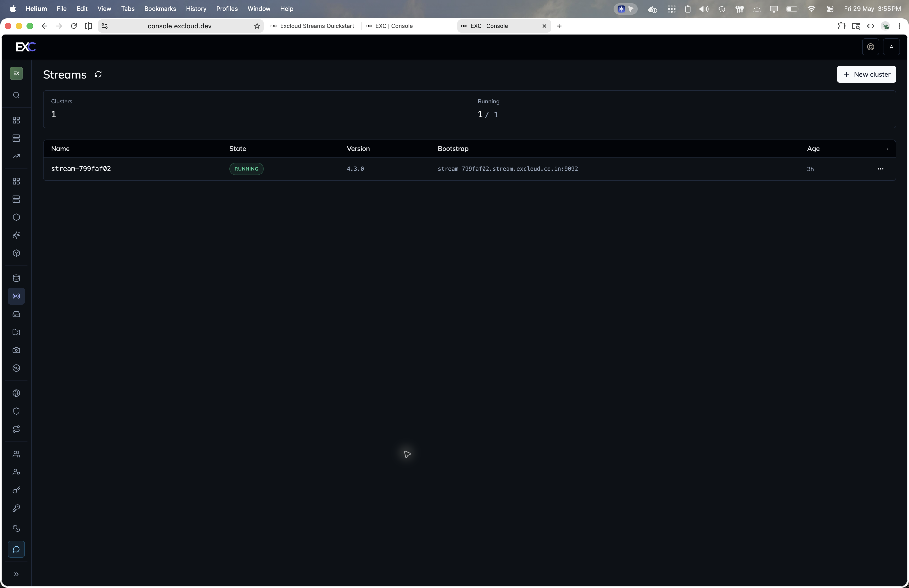The width and height of the screenshot is (909, 588).
Task: Click the Age column header
Action: click(x=813, y=149)
